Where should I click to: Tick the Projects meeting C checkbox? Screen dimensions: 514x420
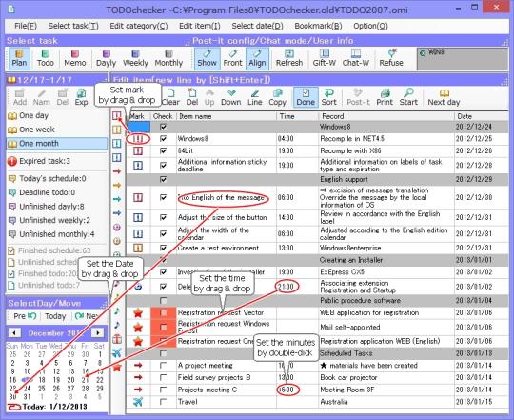pos(164,390)
